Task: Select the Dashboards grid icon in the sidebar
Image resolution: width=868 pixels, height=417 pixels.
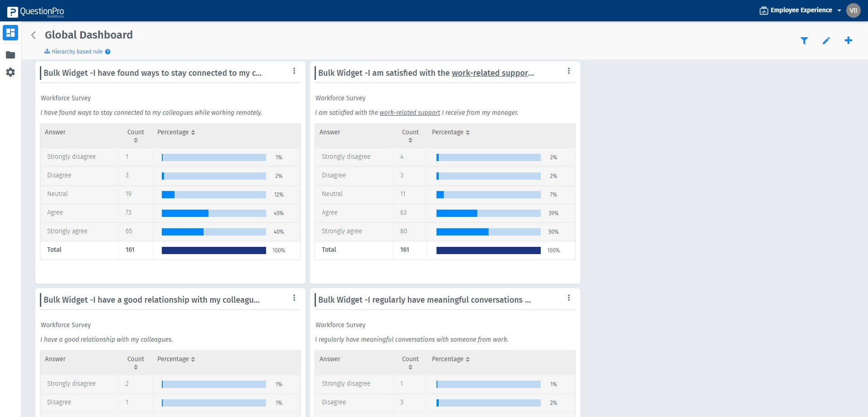Action: 10,33
